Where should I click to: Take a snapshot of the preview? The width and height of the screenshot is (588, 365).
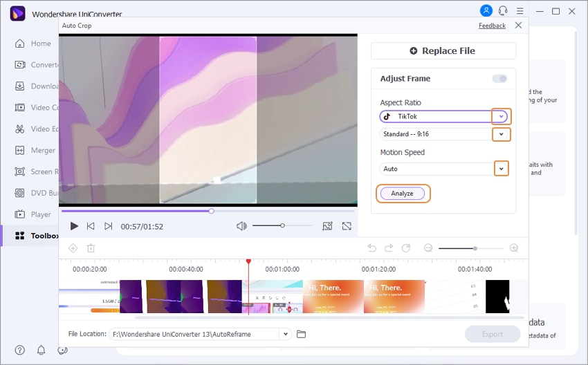click(327, 226)
